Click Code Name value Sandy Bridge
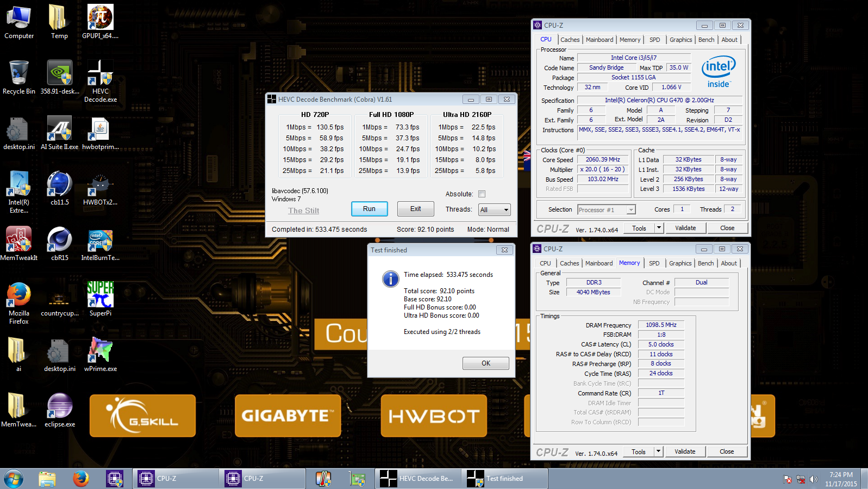 pyautogui.click(x=607, y=67)
